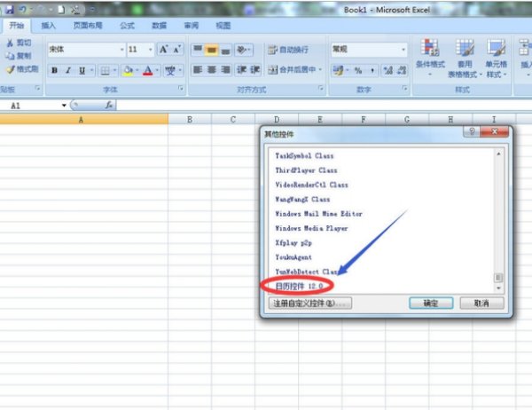
Task: Toggle Italic formatting in the font group
Action: [x=67, y=70]
